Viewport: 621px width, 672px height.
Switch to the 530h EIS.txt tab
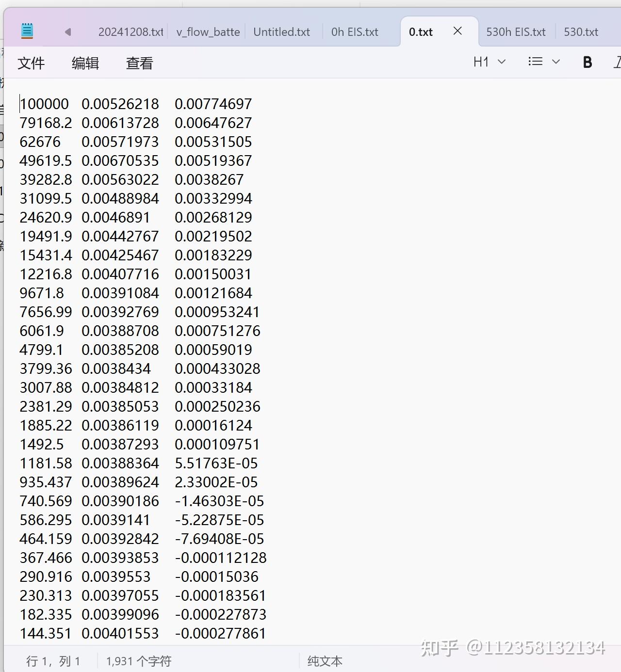pos(516,32)
